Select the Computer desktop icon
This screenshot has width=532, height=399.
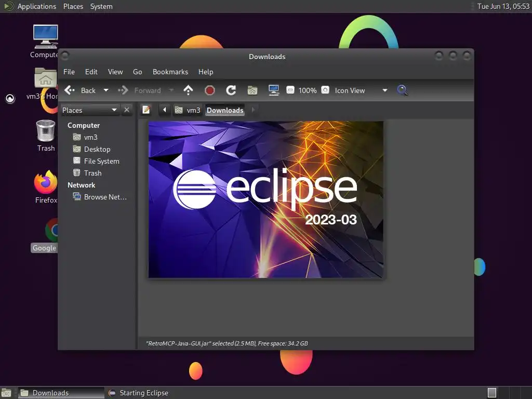click(45, 41)
